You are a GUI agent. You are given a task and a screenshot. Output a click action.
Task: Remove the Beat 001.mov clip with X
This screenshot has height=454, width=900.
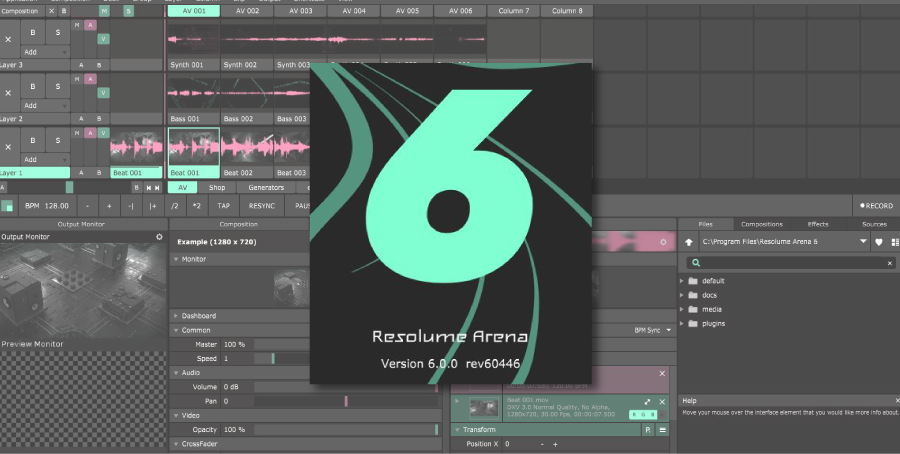click(662, 402)
